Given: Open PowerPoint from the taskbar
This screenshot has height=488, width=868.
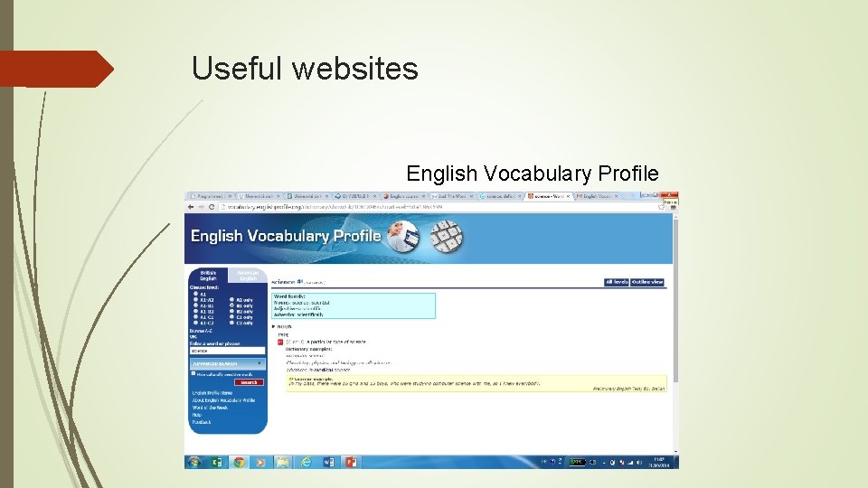Looking at the screenshot, I should pyautogui.click(x=351, y=462).
